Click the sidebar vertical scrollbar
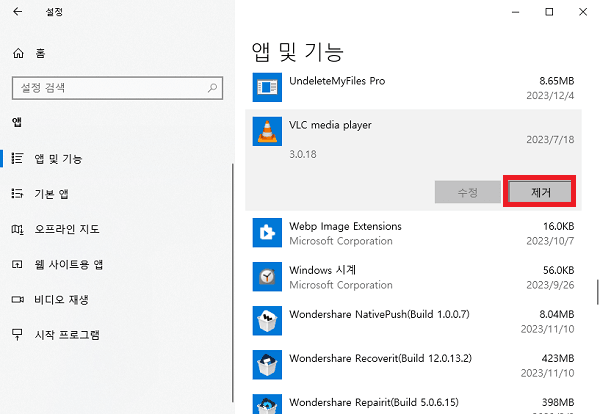This screenshot has height=414, width=600. coord(232,283)
